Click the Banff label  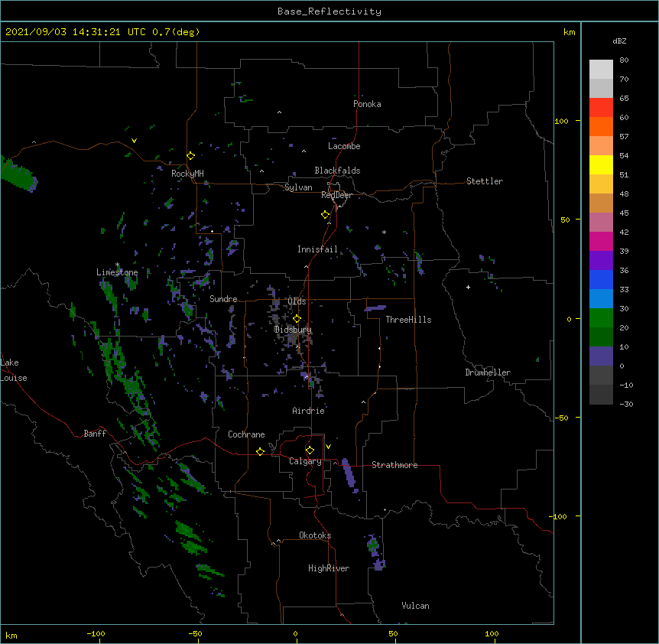[95, 434]
